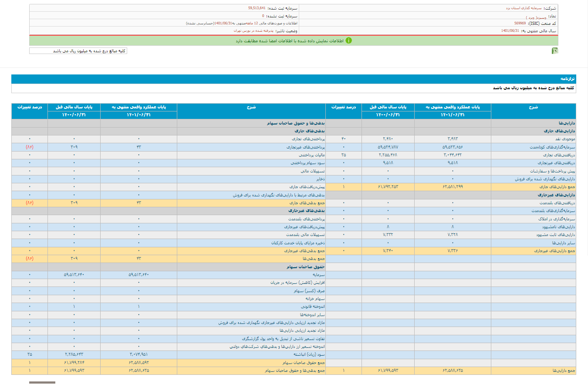588x391 pixels.
Task: Click the مالیات پرداختنی row label
Action: 311,155
